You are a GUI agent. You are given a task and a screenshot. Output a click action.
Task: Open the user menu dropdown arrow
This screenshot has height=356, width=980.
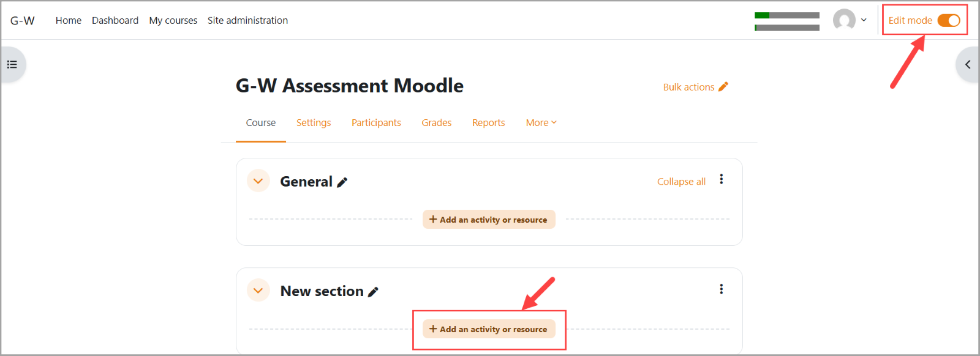pos(864,20)
